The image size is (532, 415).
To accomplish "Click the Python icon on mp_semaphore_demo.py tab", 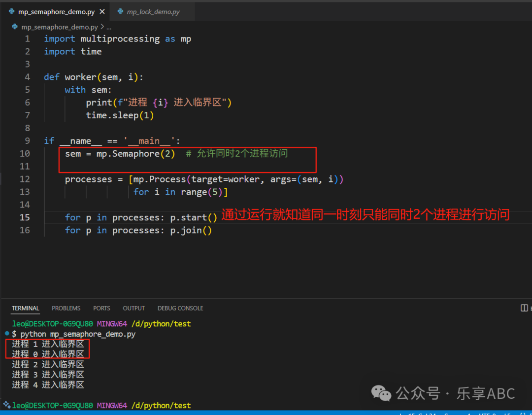I will [x=12, y=11].
